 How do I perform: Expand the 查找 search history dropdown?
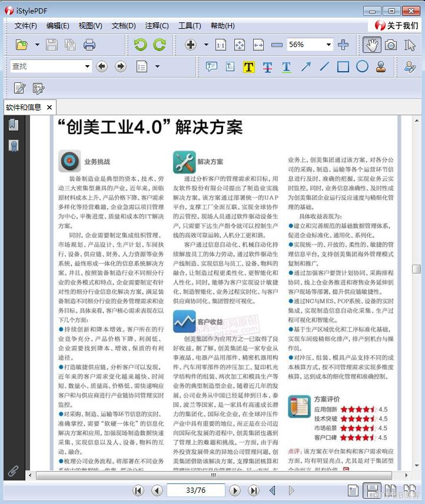88,66
